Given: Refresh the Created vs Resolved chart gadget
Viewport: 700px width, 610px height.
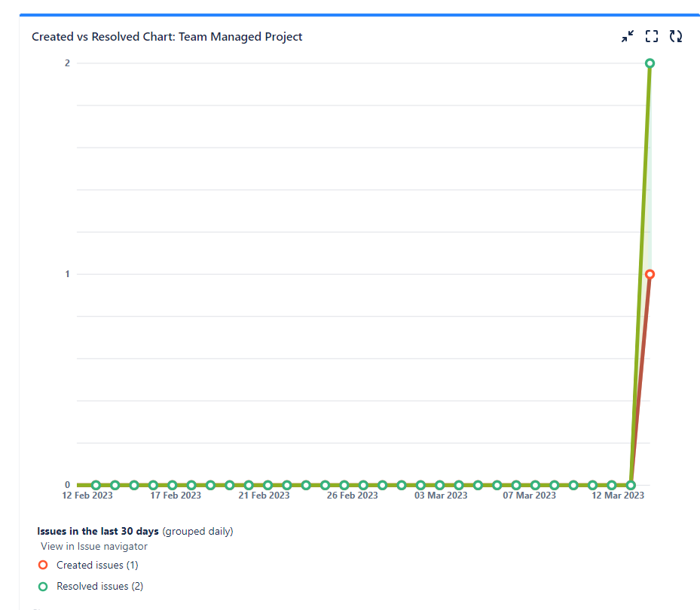Looking at the screenshot, I should point(676,35).
